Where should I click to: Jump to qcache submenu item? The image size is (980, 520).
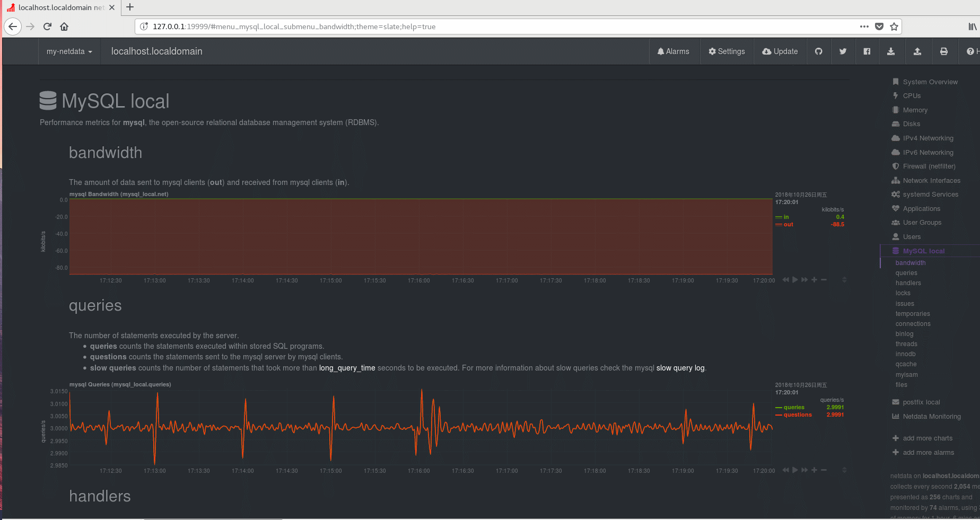tap(906, 364)
